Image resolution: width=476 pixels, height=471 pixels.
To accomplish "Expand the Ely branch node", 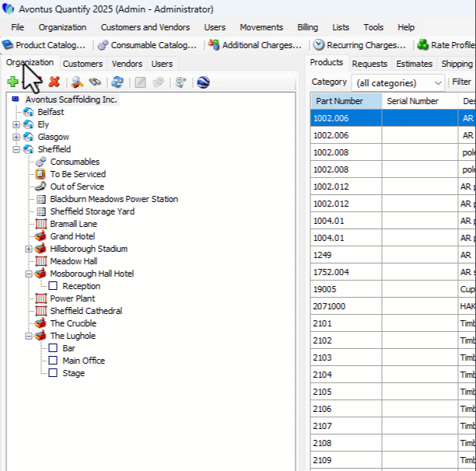I will click(x=16, y=124).
